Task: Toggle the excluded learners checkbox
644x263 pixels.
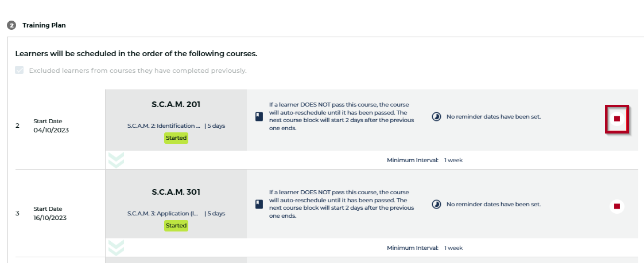Action: (20, 70)
